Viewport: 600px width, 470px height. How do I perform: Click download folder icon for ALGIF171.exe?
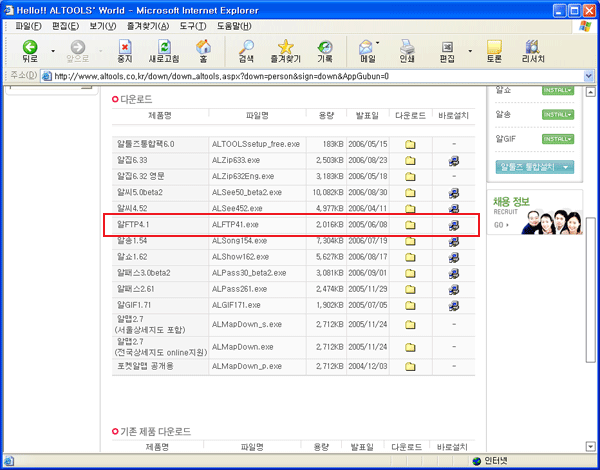click(410, 305)
